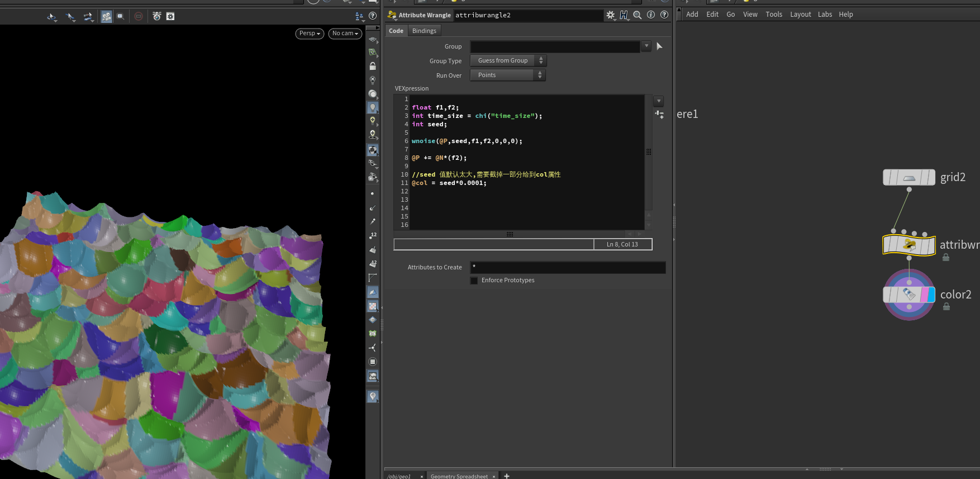Open the Group Type dropdown

(x=508, y=61)
